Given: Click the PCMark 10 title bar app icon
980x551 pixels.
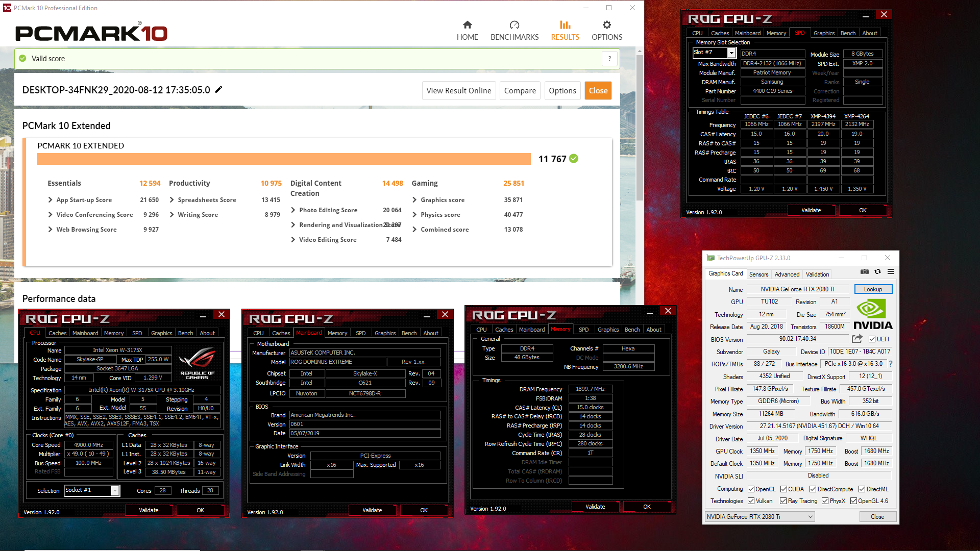Looking at the screenshot, I should (7, 8).
